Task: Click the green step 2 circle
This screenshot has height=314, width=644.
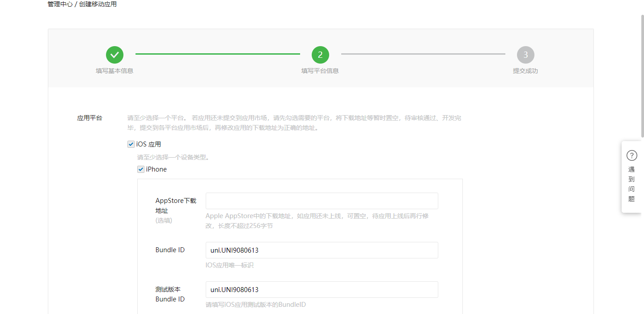Action: coord(320,55)
